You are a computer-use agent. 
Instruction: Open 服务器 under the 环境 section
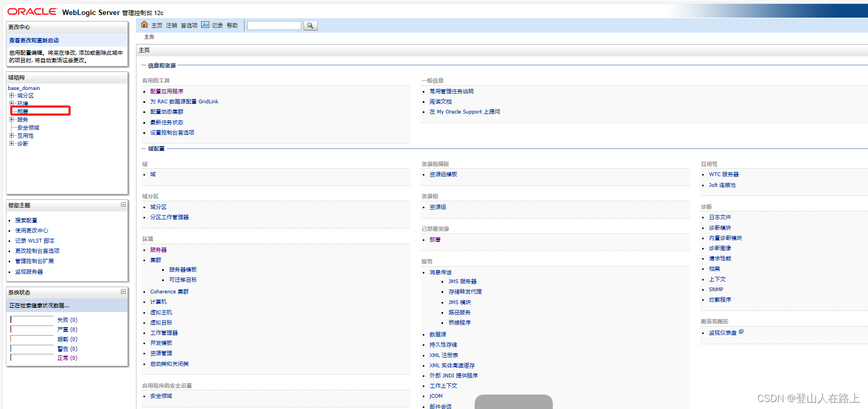[158, 249]
